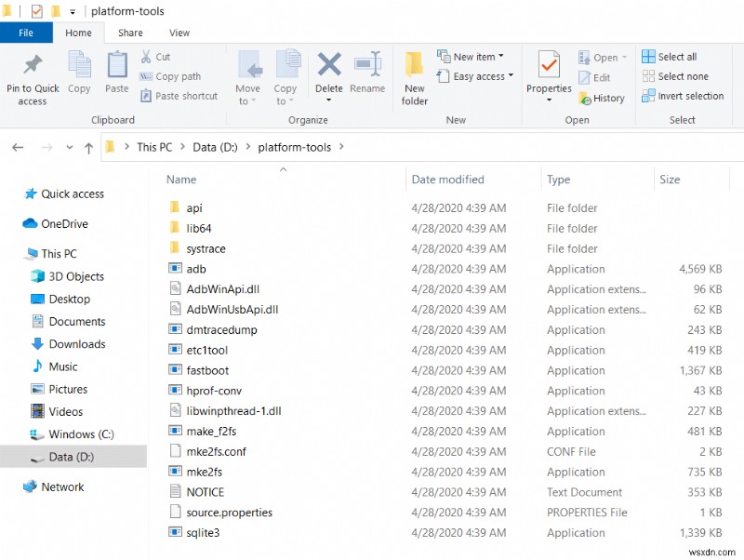Screen dimensions: 744x560
Task: Open the Easy access dropdown
Action: [x=475, y=76]
